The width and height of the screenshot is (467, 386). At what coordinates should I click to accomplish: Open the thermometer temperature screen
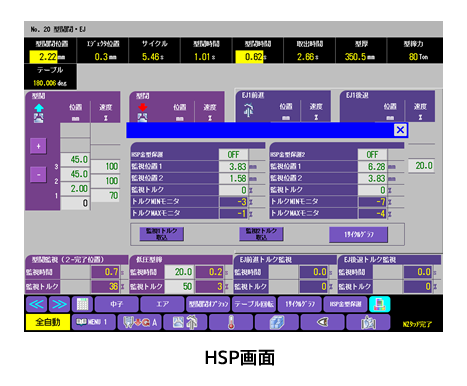[231, 322]
